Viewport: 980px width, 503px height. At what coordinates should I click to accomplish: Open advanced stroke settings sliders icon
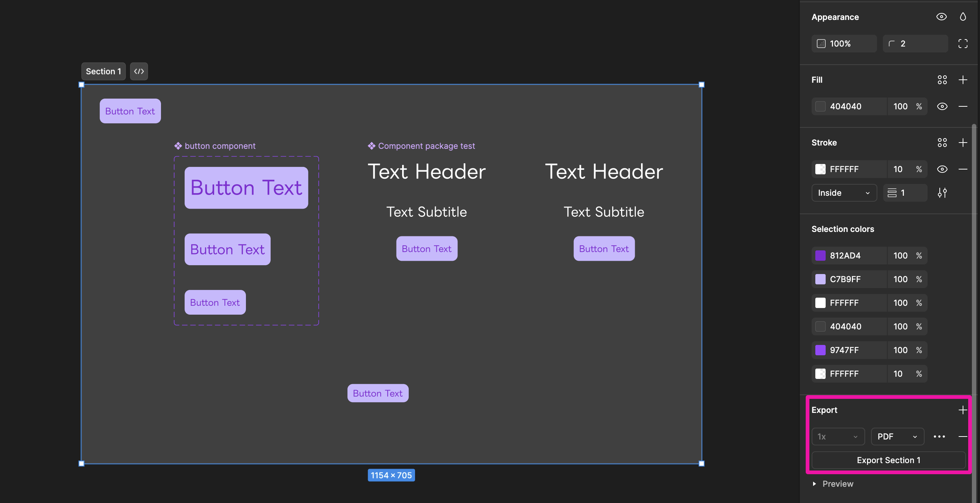(942, 193)
